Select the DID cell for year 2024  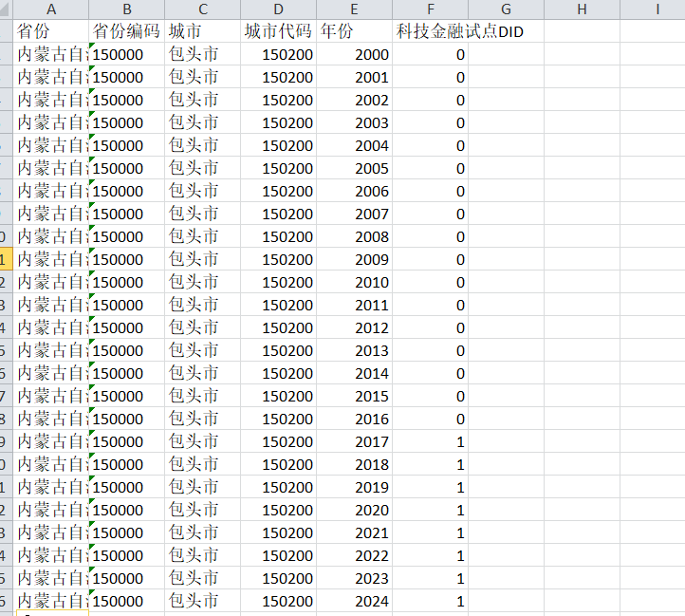click(431, 601)
